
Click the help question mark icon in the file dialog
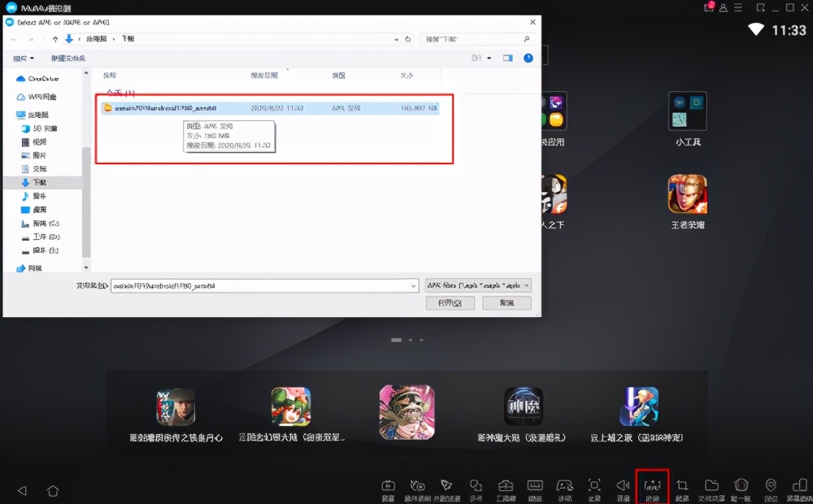pos(528,58)
